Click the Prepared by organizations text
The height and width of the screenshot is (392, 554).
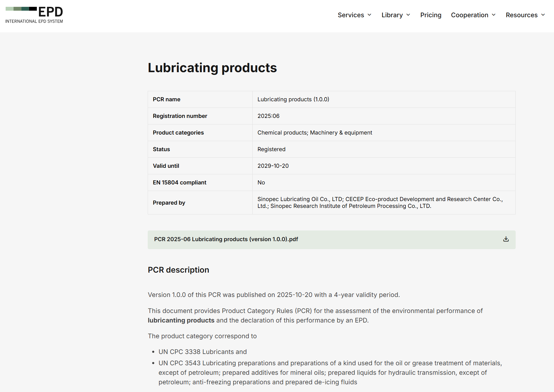(x=380, y=203)
